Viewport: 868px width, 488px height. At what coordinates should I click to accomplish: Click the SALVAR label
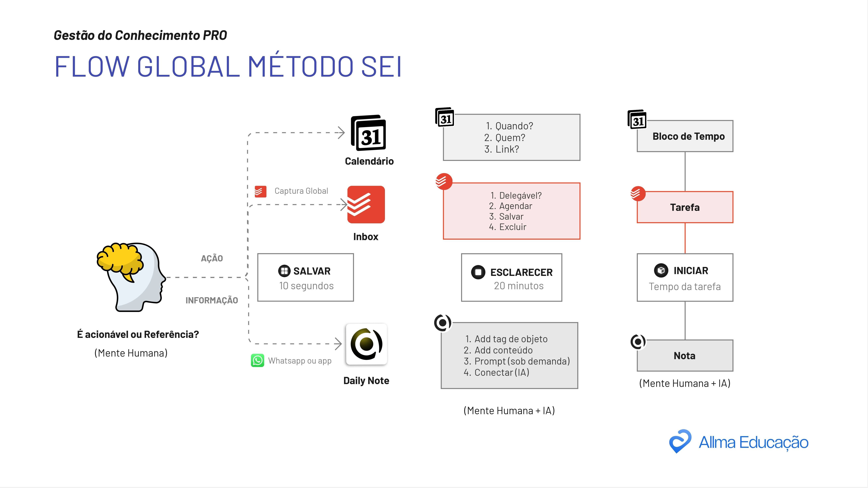click(312, 271)
